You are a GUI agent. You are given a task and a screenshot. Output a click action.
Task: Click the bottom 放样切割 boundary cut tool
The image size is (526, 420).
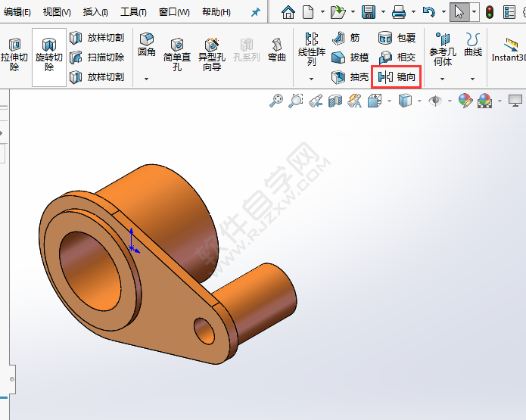[97, 77]
